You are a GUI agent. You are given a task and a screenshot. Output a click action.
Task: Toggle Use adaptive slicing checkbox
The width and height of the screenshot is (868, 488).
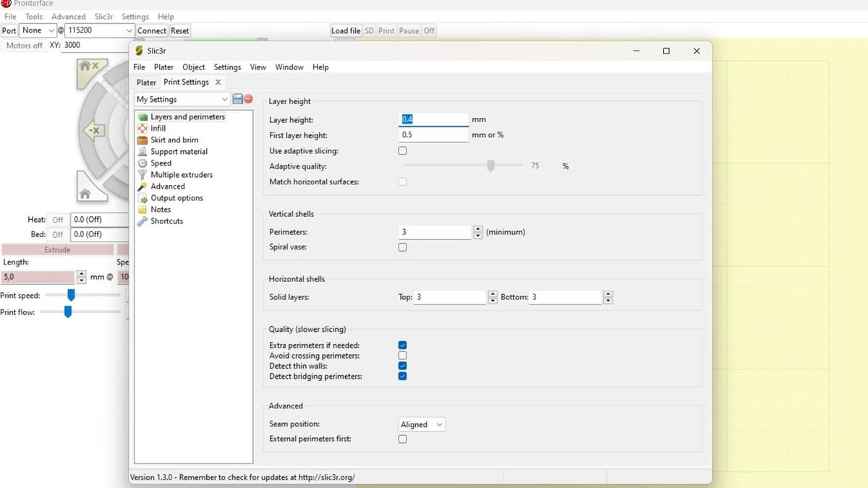pos(403,151)
